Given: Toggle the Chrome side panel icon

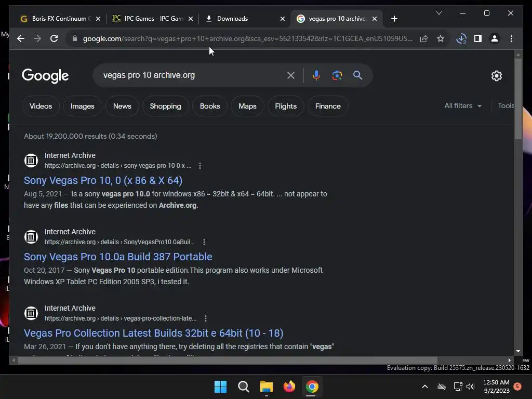Looking at the screenshot, I should click(478, 38).
